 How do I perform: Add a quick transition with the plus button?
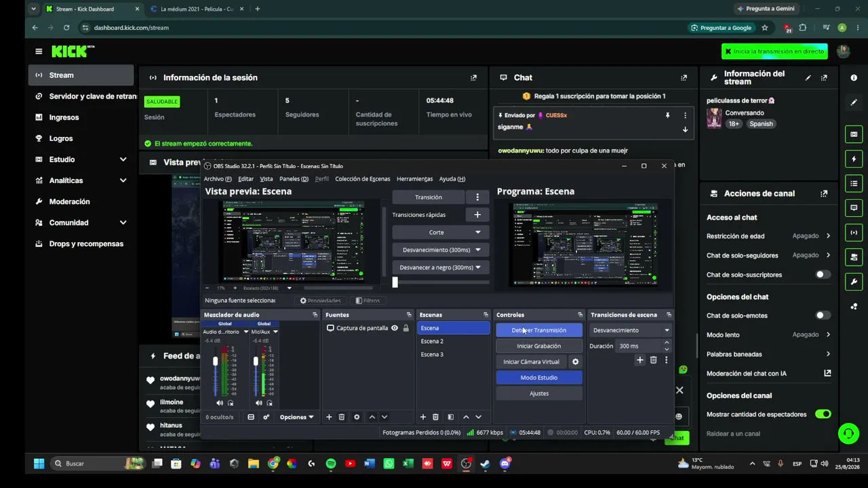(477, 215)
